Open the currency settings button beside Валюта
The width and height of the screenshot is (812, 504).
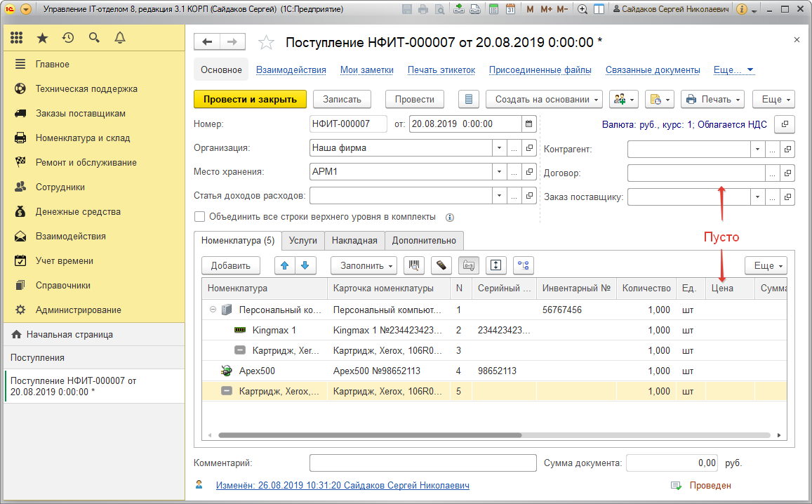click(785, 124)
